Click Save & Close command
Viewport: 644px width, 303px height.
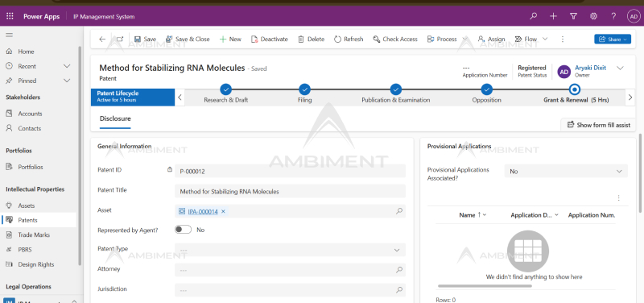tap(188, 39)
